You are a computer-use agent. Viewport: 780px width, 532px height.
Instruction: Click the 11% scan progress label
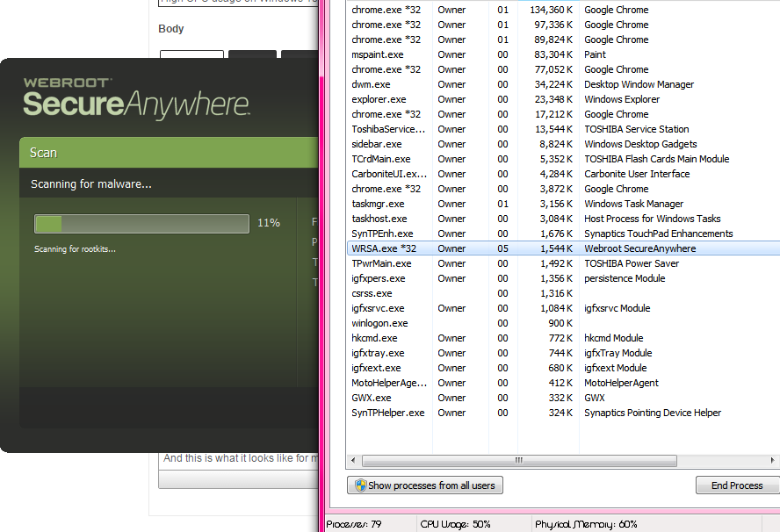click(269, 223)
